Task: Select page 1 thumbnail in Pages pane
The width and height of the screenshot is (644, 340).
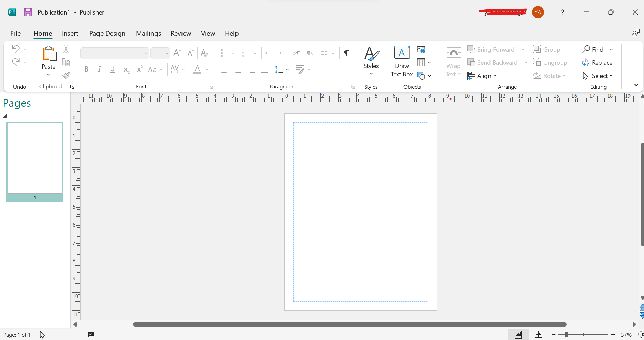Action: tap(35, 162)
